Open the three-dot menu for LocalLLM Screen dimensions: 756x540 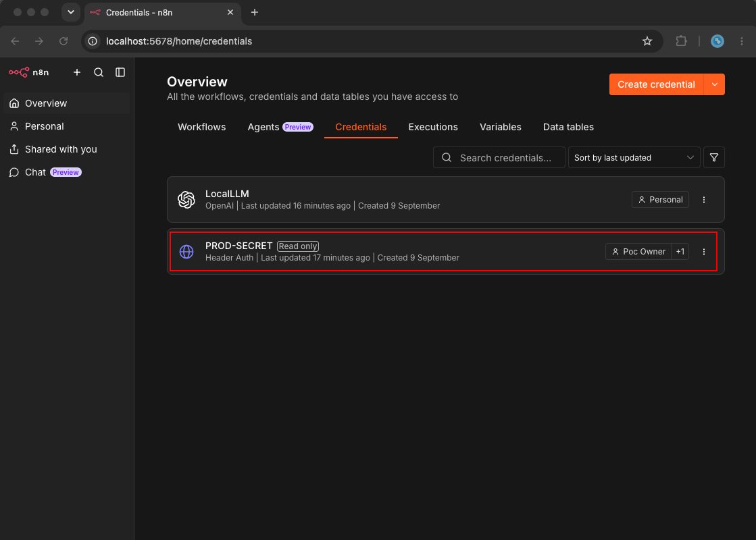[703, 199]
